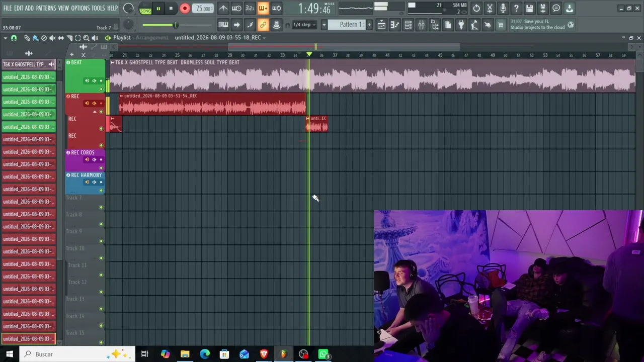Viewport: 644px width, 362px height.
Task: Save the project with floppy icon
Action: [529, 8]
